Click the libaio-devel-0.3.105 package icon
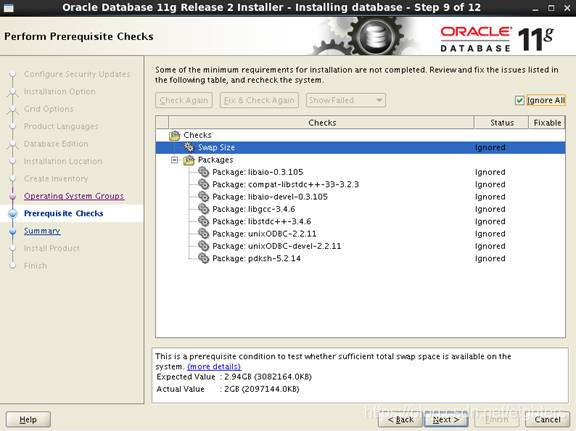 [x=203, y=197]
